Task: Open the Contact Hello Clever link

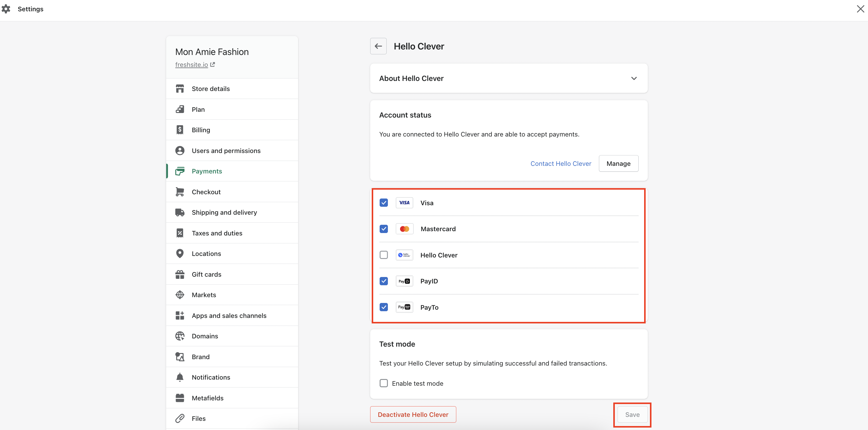Action: coord(560,163)
